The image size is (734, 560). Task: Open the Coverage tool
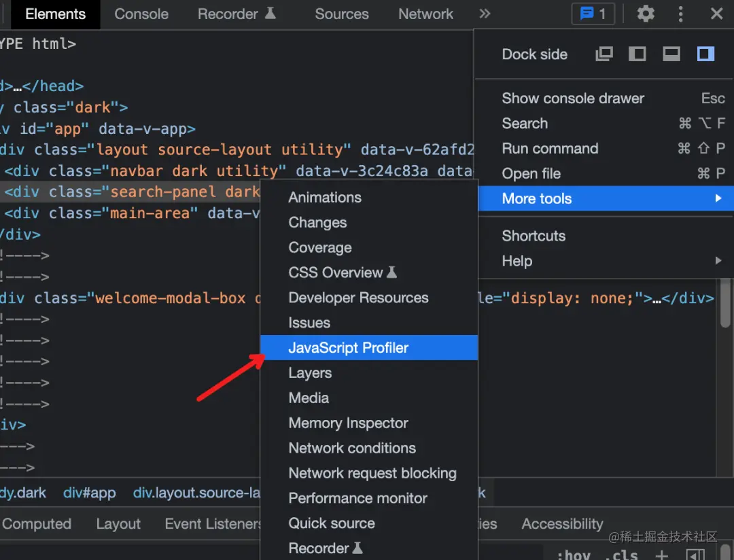369,247
